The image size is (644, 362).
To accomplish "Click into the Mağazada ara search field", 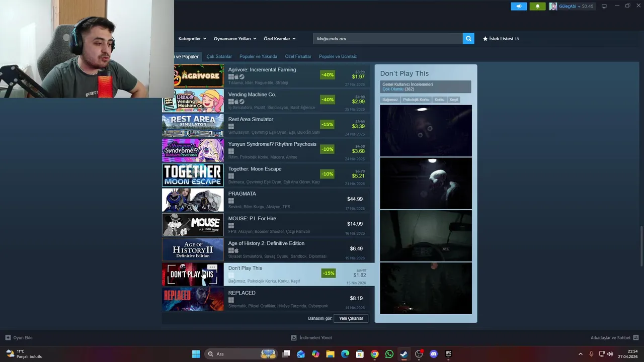I will click(x=388, y=39).
